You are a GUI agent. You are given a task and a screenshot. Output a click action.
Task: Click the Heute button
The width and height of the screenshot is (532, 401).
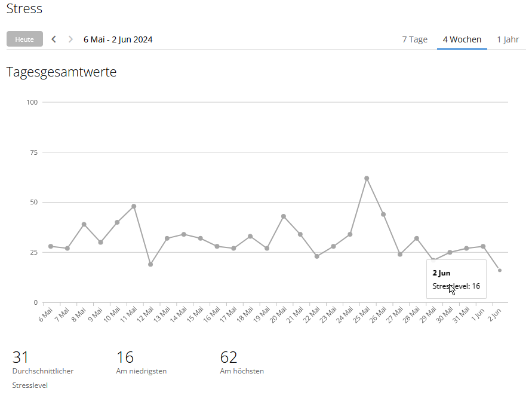[x=24, y=39]
